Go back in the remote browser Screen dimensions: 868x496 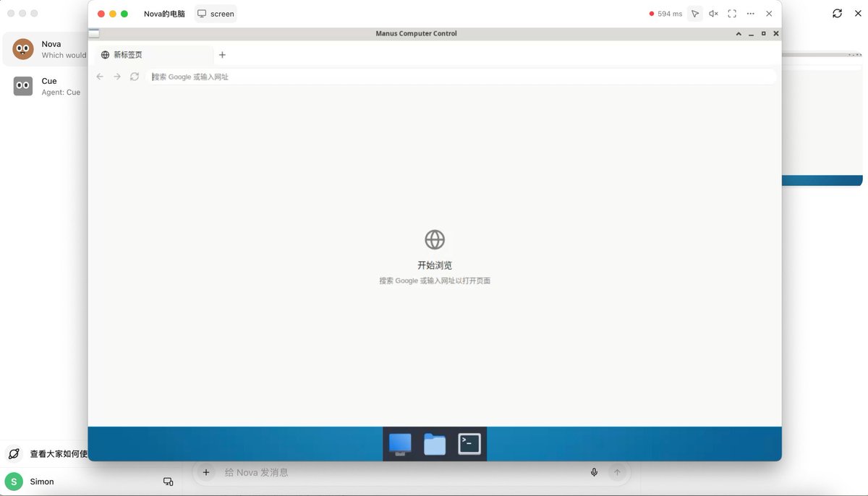(100, 77)
